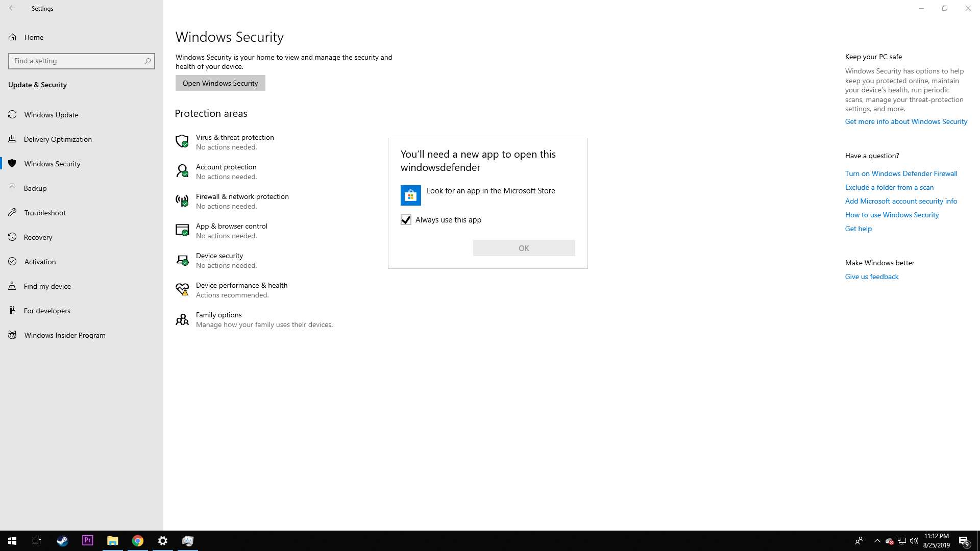Click Get more info about Windows Security link
The image size is (980, 551).
906,121
